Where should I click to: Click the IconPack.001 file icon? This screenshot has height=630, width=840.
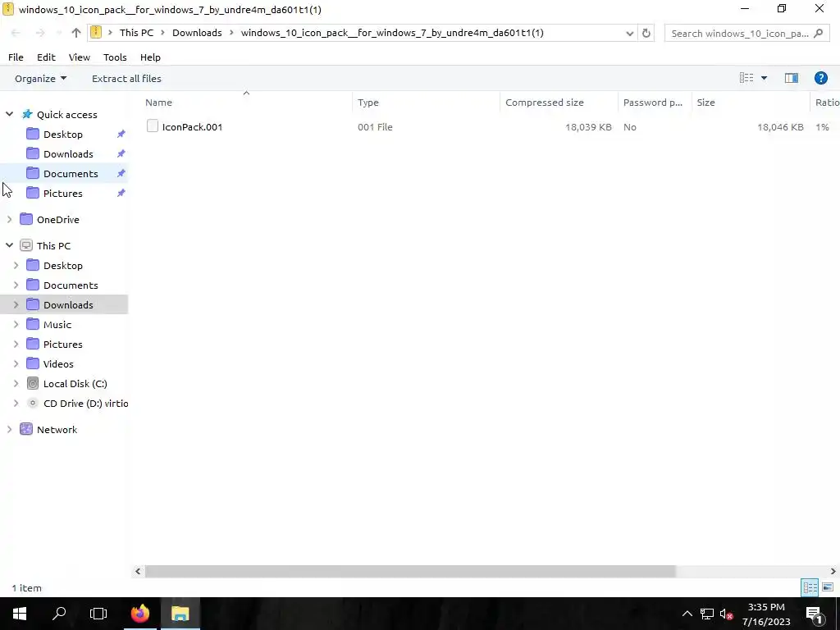tap(152, 126)
